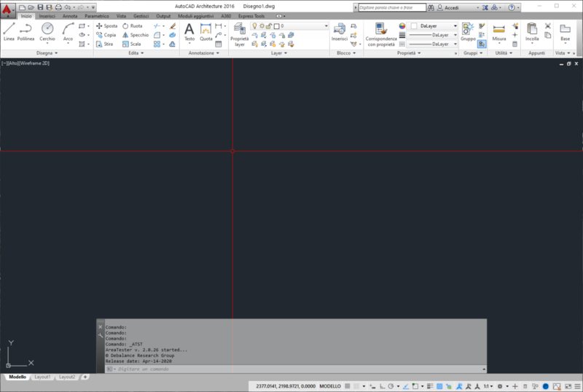Expand the Layer panel dropdown
This screenshot has width=583, height=392.
click(x=279, y=53)
